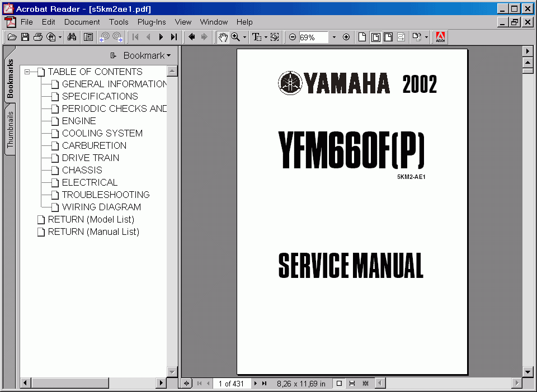Switch to the Thumbnails tab
Viewport: 537px width, 392px height.
pos(10,129)
